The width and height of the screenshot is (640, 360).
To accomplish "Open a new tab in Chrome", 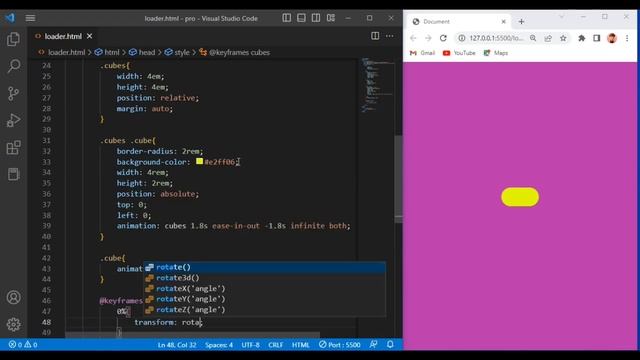I will click(521, 22).
